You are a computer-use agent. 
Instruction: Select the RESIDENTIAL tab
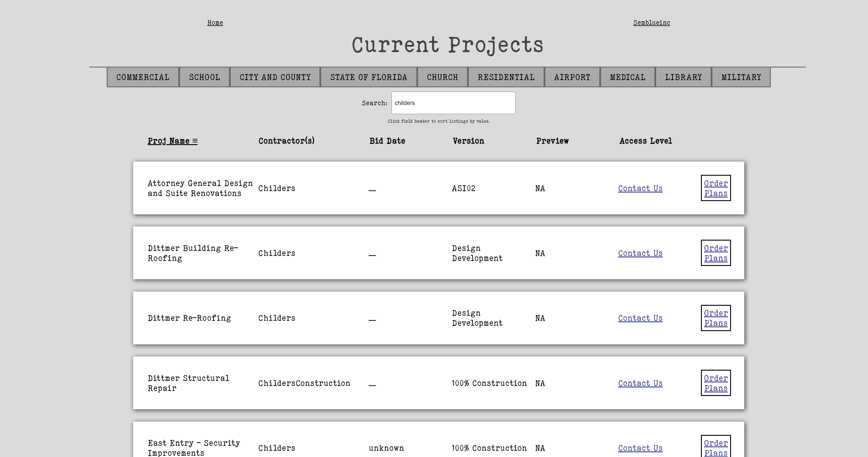point(506,77)
